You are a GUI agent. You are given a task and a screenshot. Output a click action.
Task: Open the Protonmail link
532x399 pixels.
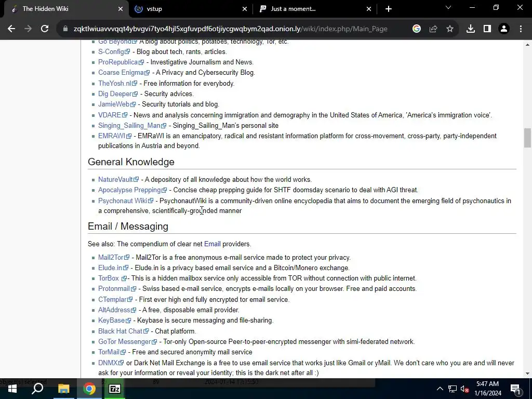click(x=117, y=289)
